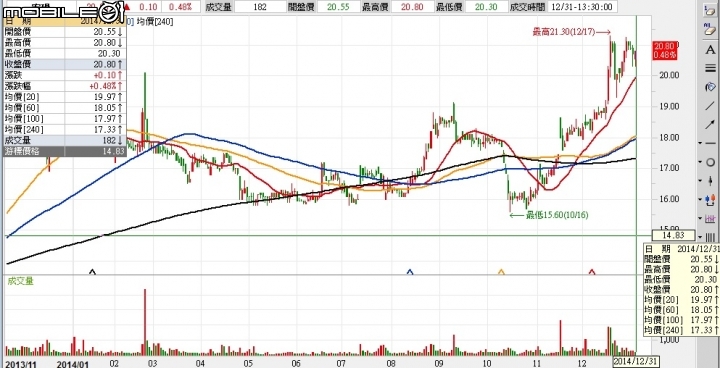Select the arrow line drawing tool
This screenshot has height=368, width=720.
(710, 124)
